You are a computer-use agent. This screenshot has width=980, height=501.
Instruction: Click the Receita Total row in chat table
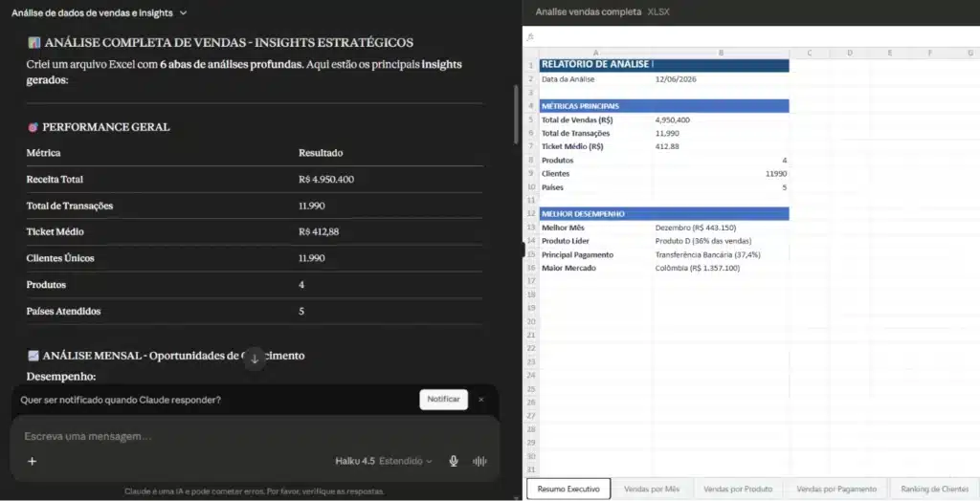(255, 180)
